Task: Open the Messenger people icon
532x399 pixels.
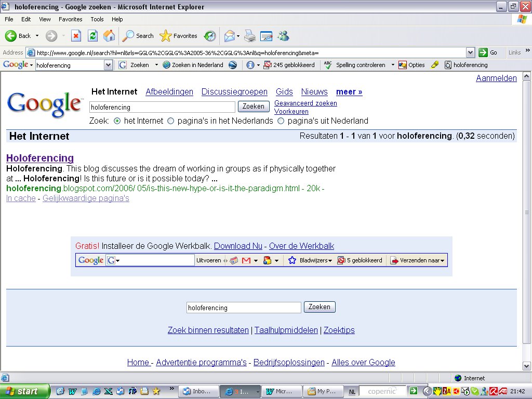Action: point(283,36)
